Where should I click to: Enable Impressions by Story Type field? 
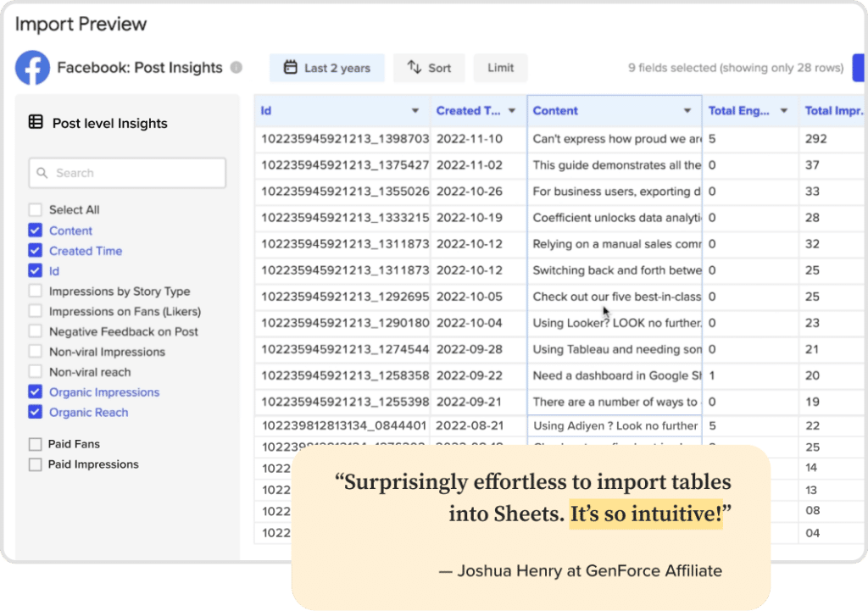pyautogui.click(x=35, y=292)
